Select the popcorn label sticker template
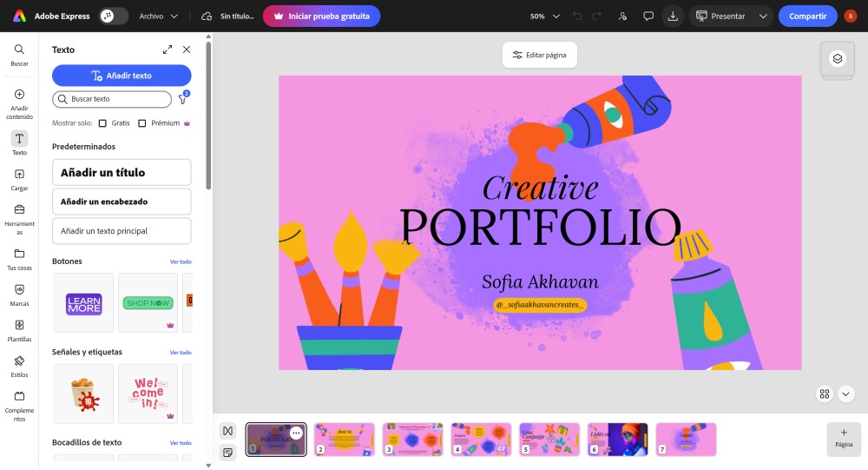The width and height of the screenshot is (868, 470). (83, 394)
